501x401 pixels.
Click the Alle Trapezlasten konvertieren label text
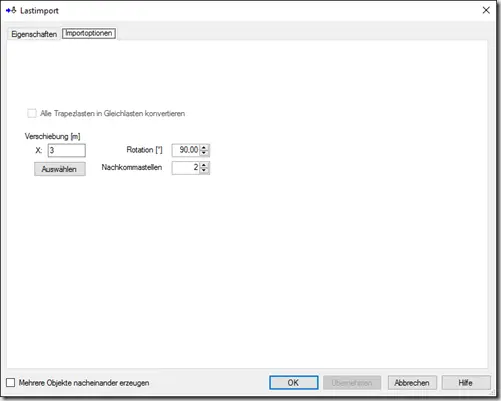[x=113, y=113]
